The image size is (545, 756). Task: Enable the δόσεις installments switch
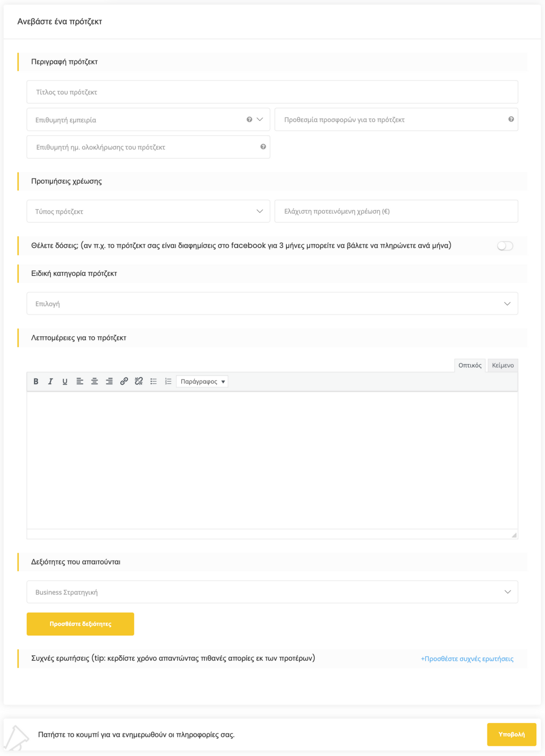(505, 246)
